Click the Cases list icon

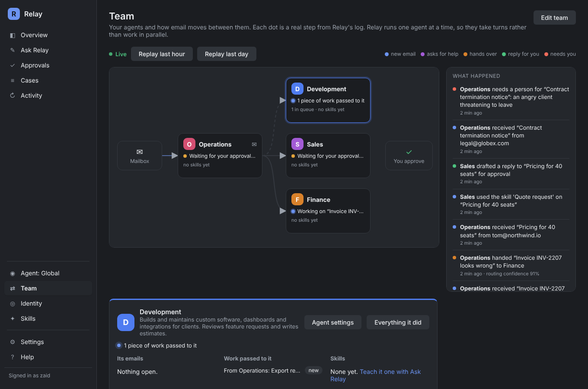13,80
